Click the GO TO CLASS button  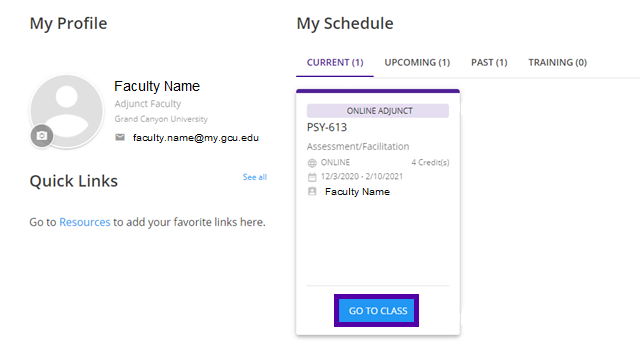(x=378, y=311)
